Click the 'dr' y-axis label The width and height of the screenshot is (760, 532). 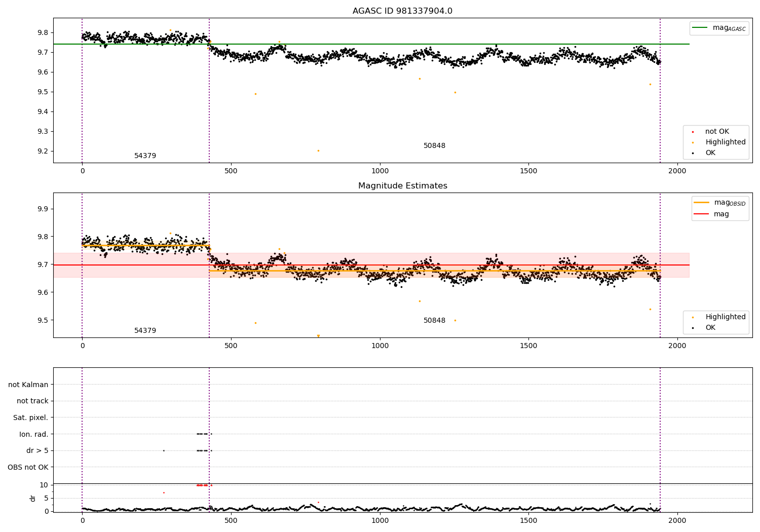pyautogui.click(x=33, y=498)
